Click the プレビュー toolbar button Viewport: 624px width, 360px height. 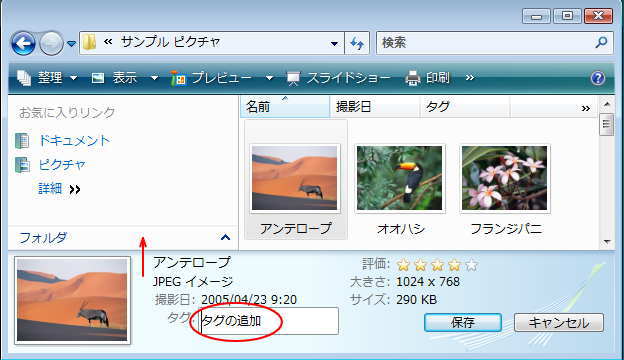point(211,78)
